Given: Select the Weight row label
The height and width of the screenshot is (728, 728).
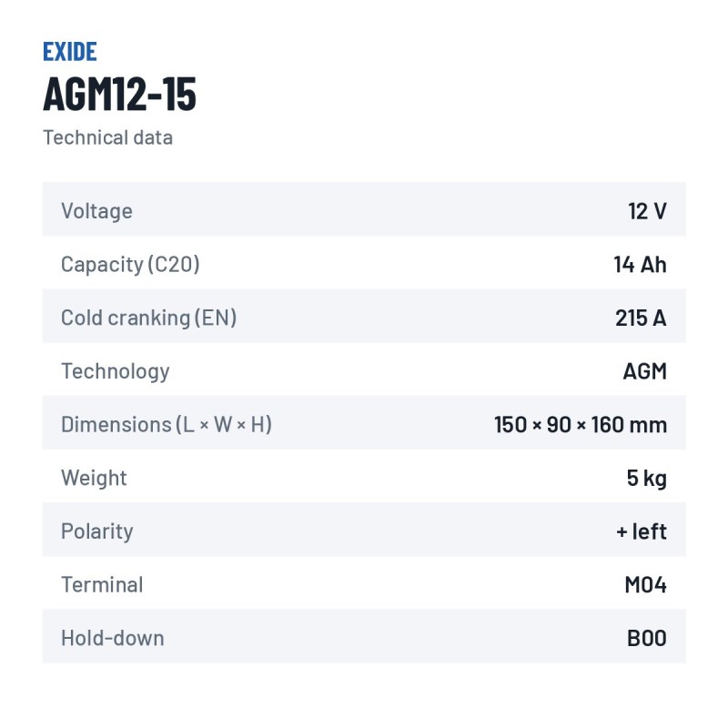Looking at the screenshot, I should (x=94, y=479).
